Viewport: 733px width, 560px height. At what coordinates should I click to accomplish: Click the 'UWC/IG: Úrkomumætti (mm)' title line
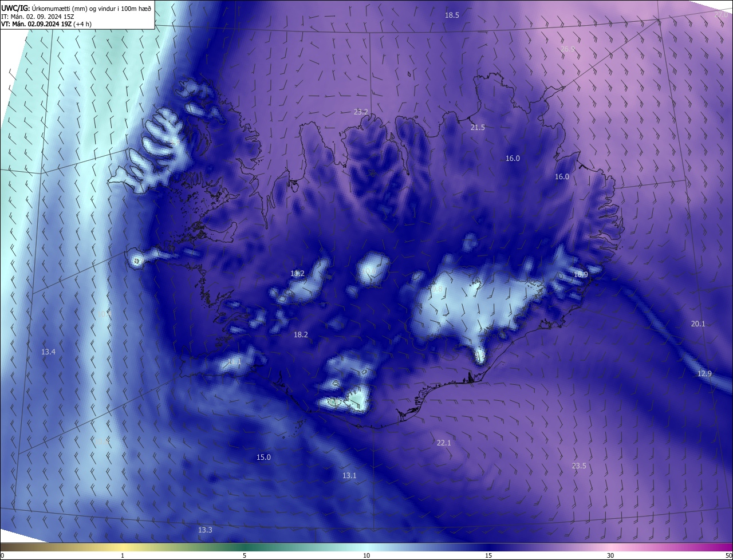76,8
